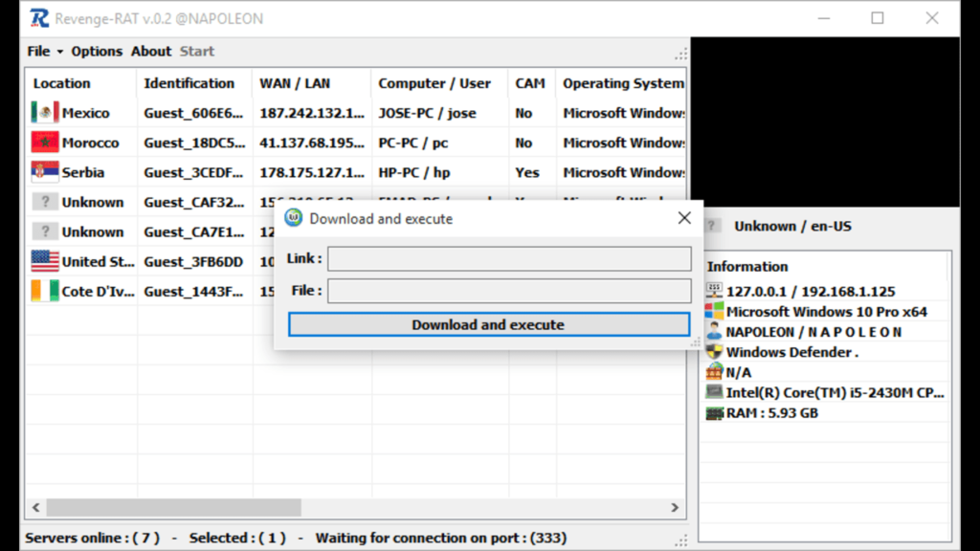Click the RAM : 5.93 GB entry
The height and width of the screenshot is (551, 980).
(x=772, y=413)
